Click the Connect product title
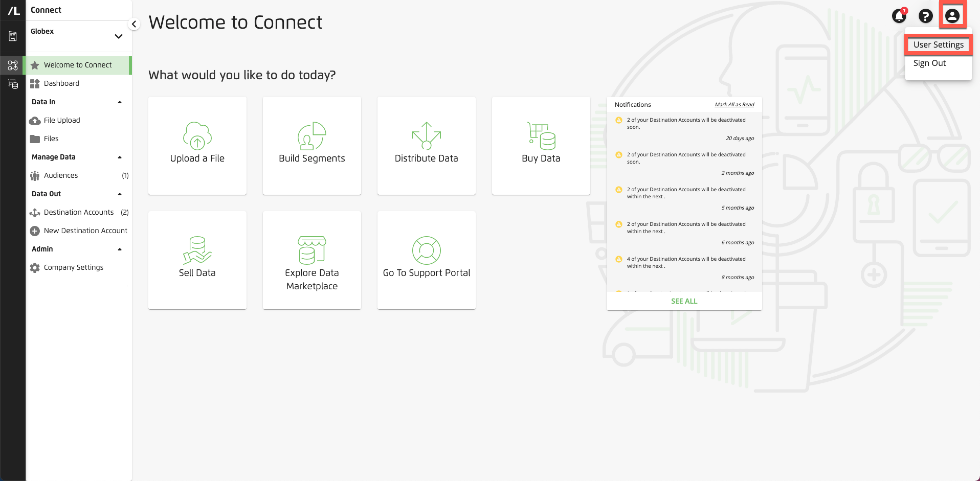 coord(46,10)
